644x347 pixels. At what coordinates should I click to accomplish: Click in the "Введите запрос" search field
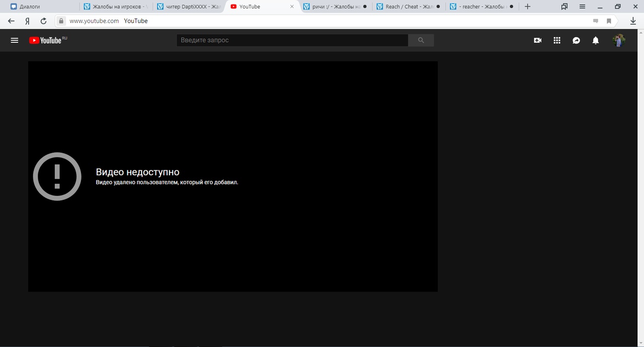click(292, 40)
